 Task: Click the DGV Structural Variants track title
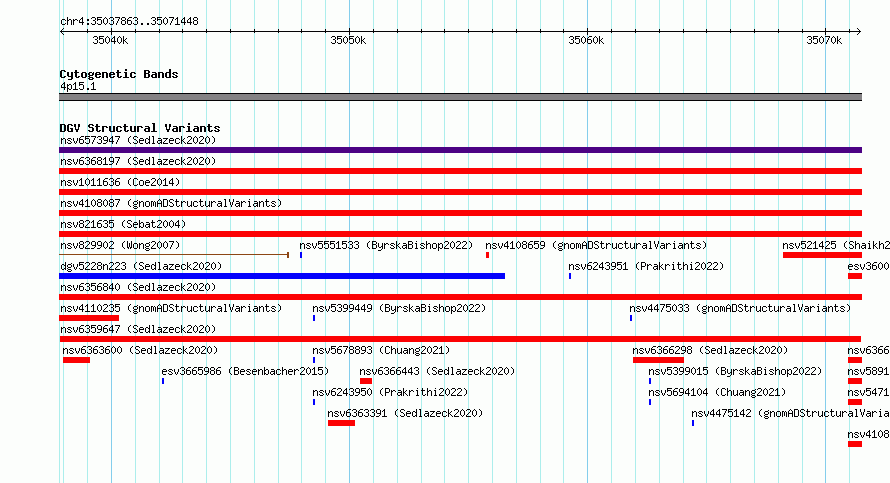click(140, 128)
